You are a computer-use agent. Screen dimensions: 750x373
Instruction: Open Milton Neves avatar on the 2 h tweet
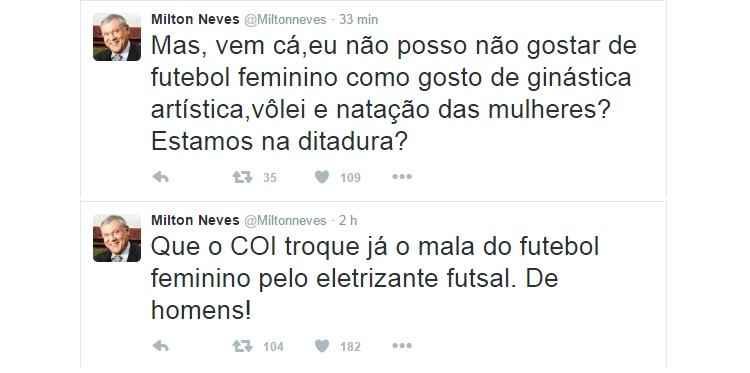117,238
